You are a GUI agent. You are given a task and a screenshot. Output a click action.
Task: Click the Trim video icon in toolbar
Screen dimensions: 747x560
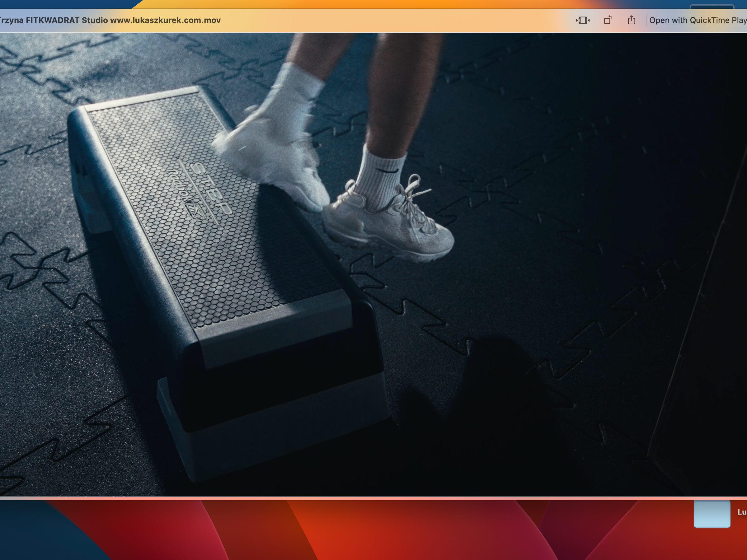[583, 20]
